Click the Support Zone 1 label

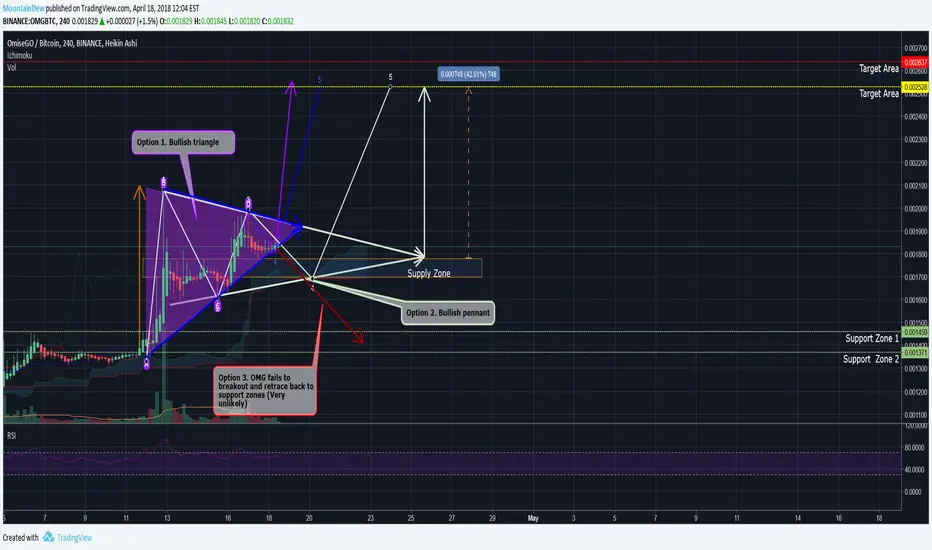pos(872,338)
